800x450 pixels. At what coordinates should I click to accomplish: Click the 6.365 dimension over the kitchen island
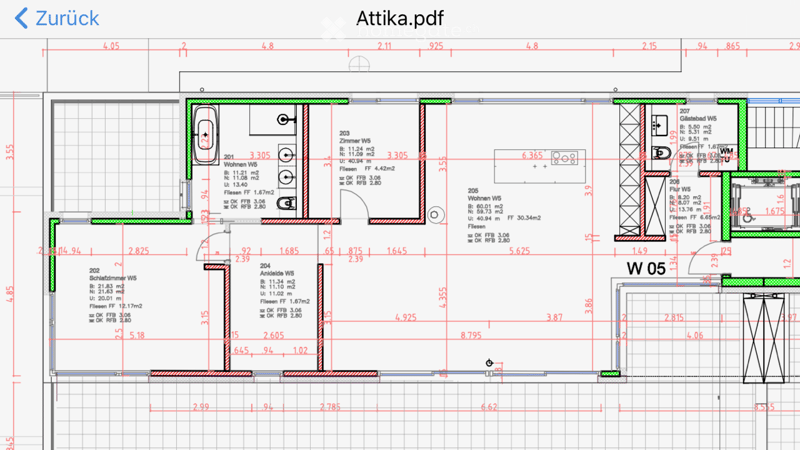click(x=532, y=155)
